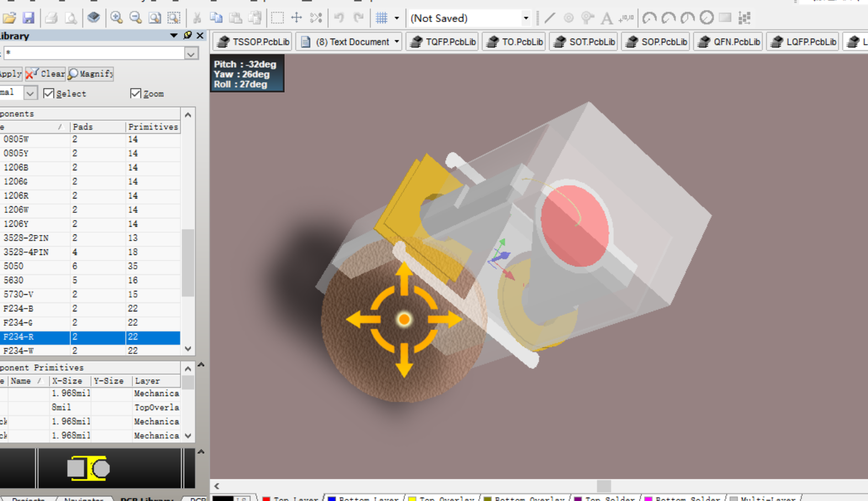Select the F234-R component row
This screenshot has width=868, height=501.
(x=90, y=337)
